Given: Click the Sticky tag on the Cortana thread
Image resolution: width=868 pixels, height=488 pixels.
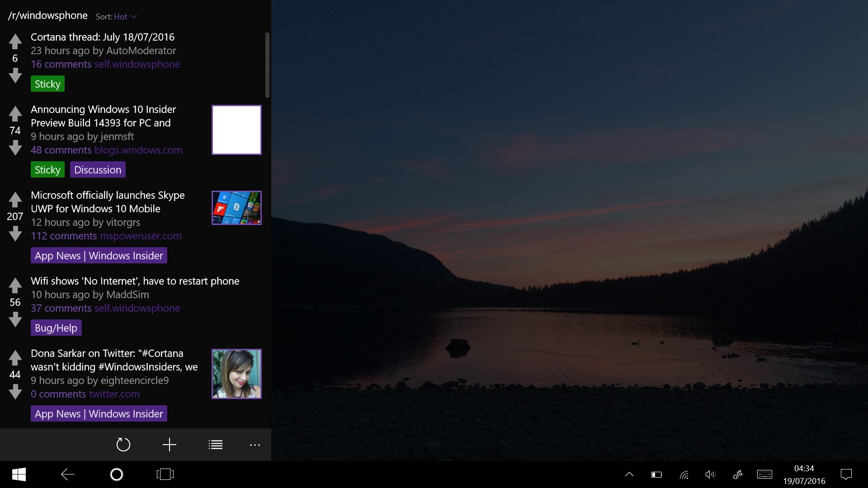Looking at the screenshot, I should [x=47, y=83].
